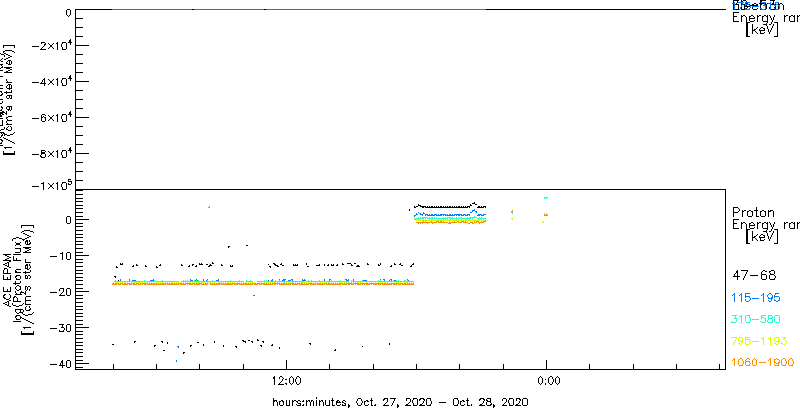This screenshot has width=800, height=410.
Task: Click the isolated orange data point near top of lower plot
Action: click(209, 207)
